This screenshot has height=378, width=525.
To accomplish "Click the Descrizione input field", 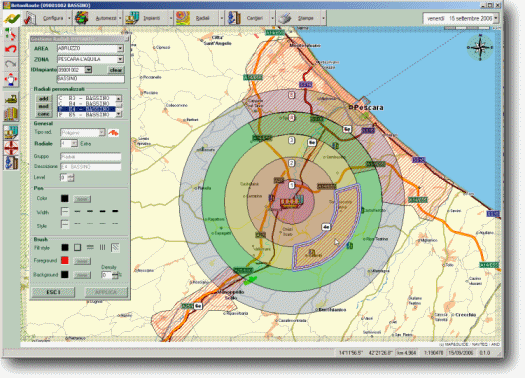I will 90,167.
